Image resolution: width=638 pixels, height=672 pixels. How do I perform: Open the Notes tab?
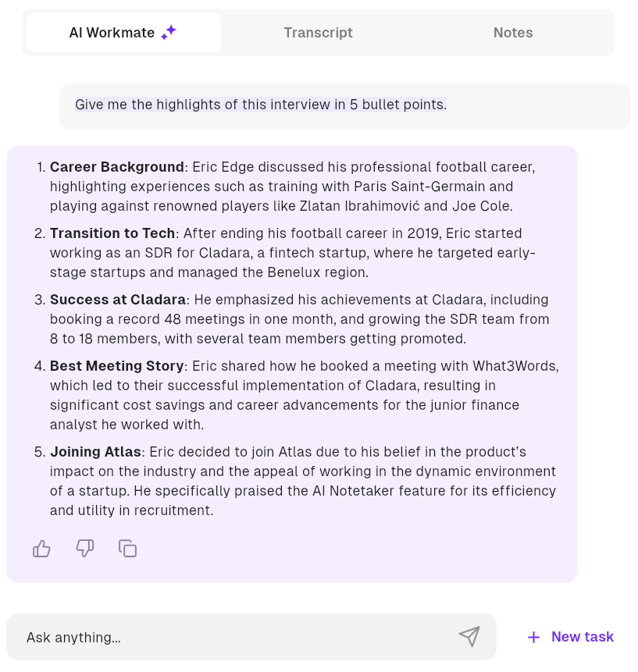[513, 33]
